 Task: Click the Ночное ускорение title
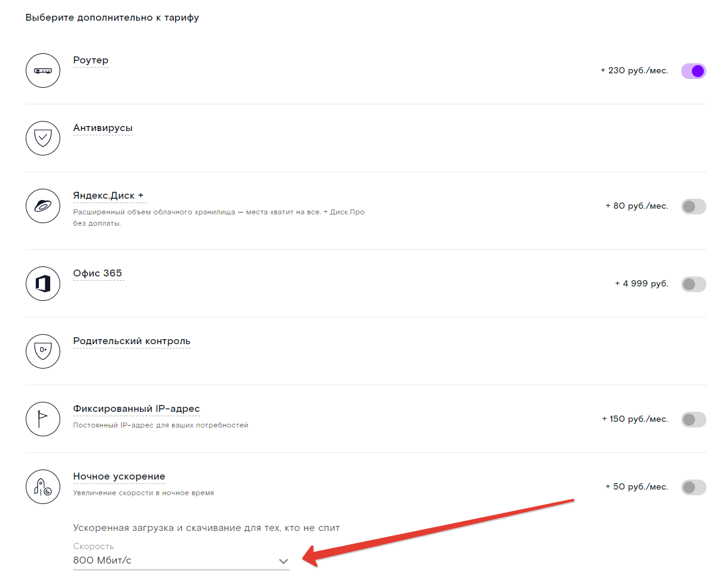[119, 477]
